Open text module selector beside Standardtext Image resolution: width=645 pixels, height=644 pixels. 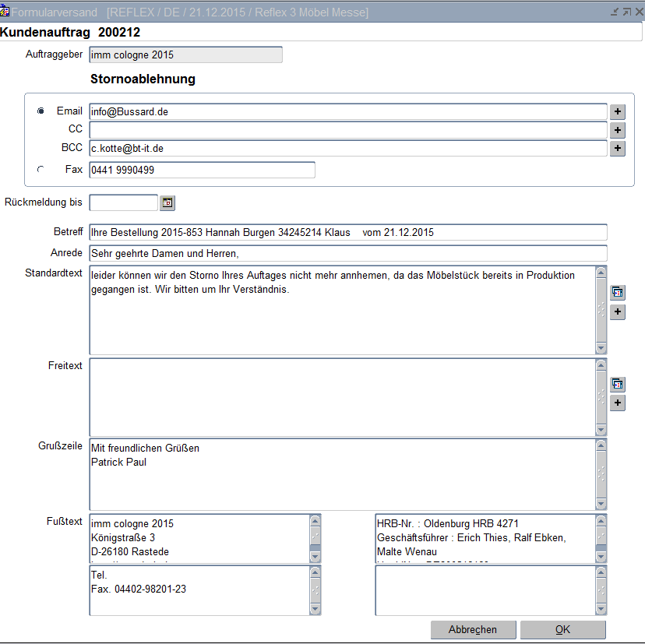tap(617, 293)
